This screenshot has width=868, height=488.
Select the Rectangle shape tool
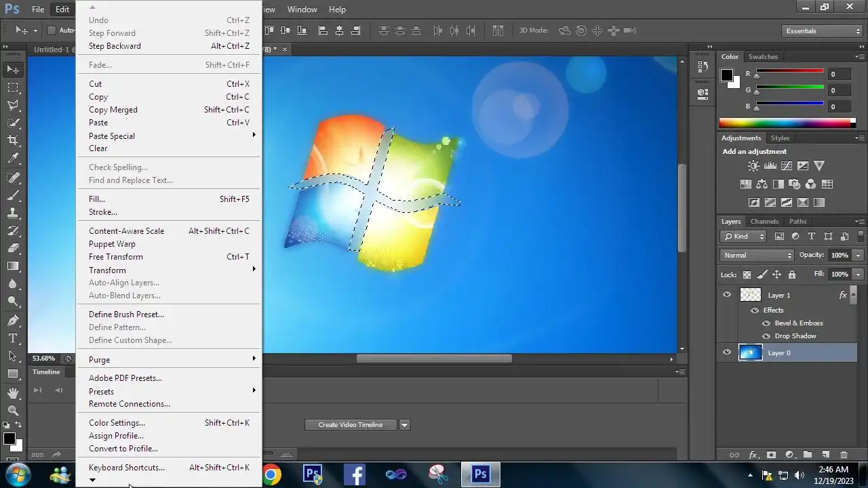click(13, 373)
